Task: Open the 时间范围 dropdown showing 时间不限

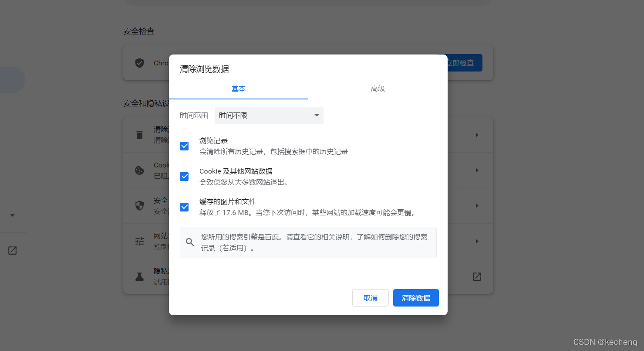Action: pos(269,115)
